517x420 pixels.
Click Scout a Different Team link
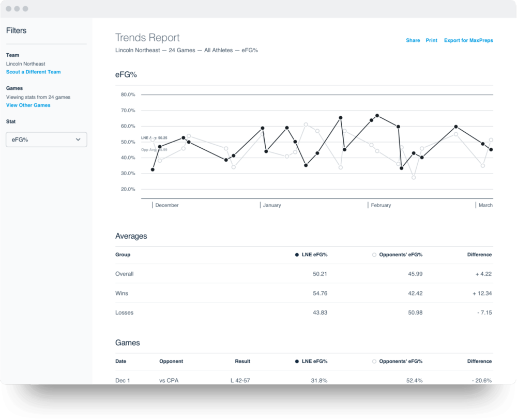click(x=33, y=72)
